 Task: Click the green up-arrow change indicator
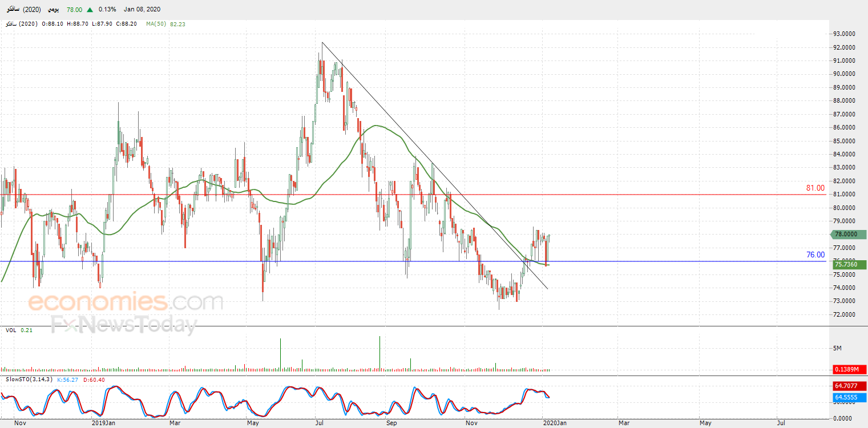tap(90, 10)
